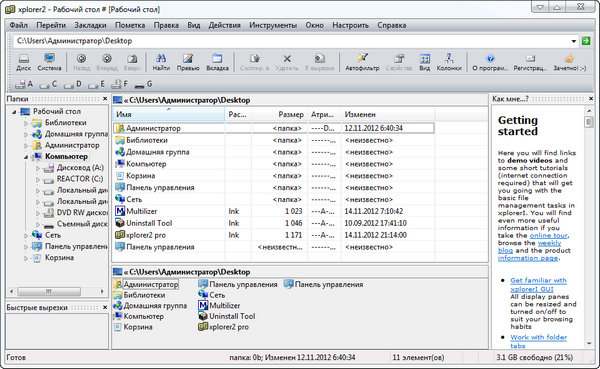Open the Справка menu

(391, 25)
